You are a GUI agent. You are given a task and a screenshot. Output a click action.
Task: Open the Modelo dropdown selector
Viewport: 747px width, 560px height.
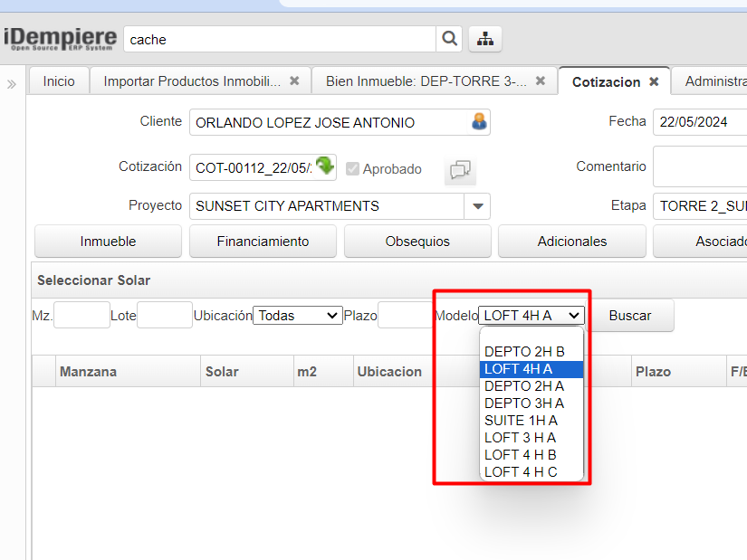[532, 316]
